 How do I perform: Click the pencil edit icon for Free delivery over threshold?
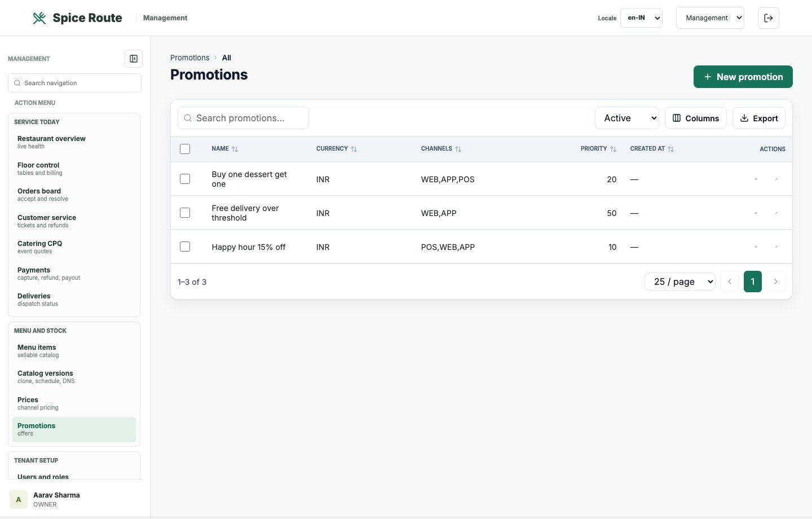click(776, 213)
